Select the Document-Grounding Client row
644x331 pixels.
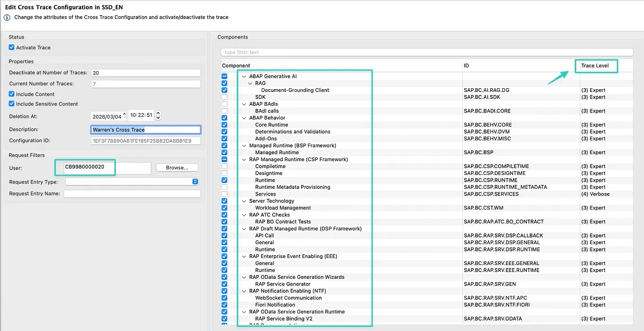click(427, 90)
